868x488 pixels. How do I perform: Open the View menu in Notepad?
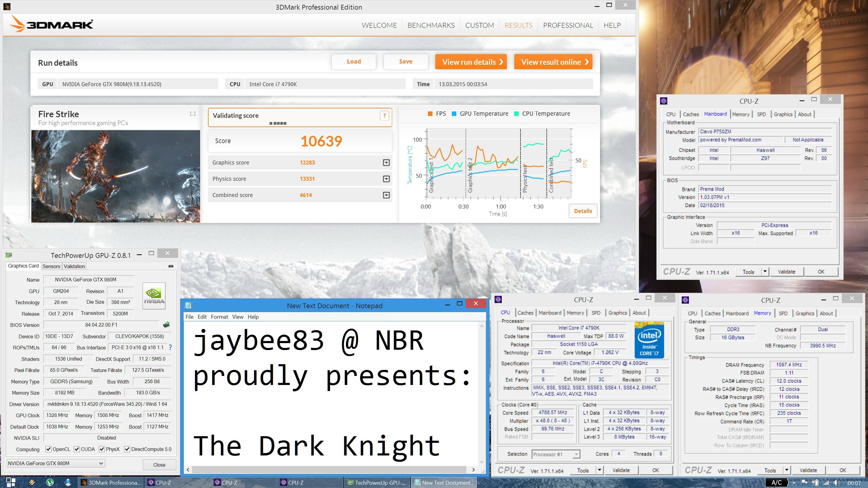pyautogui.click(x=237, y=317)
